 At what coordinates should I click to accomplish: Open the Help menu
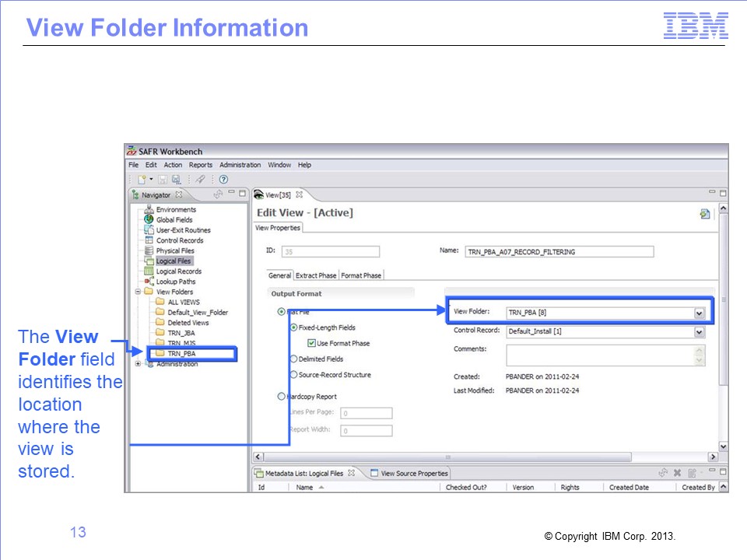click(304, 165)
